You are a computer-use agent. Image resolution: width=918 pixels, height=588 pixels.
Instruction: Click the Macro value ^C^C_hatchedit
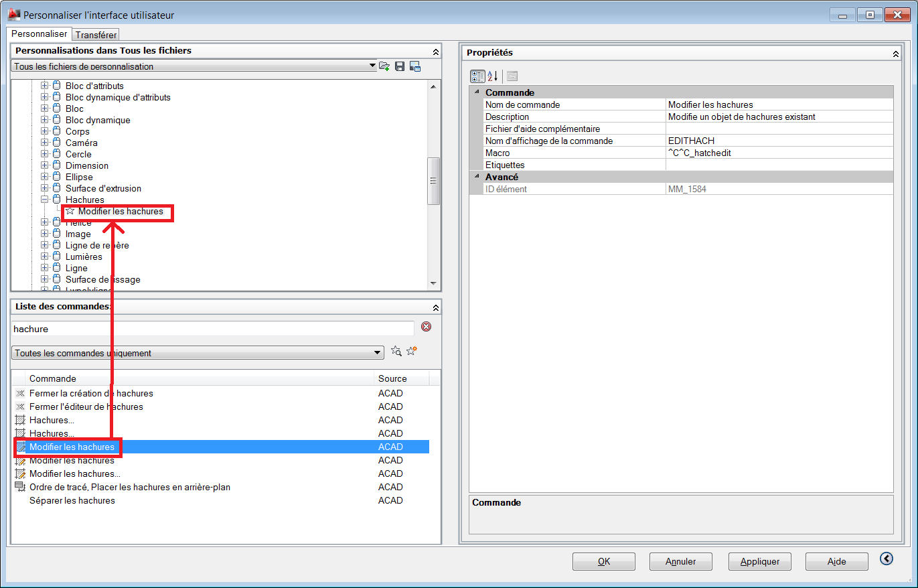pos(779,153)
